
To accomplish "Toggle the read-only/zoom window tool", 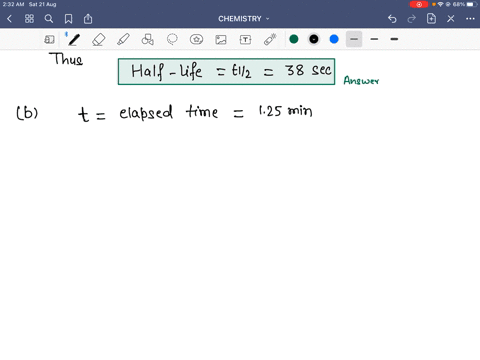I will point(49,40).
